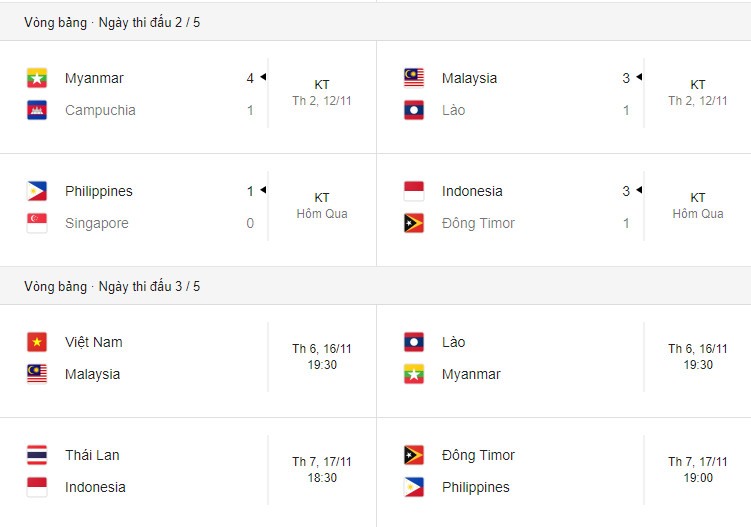Open the Thái Lan vs Indonesia match
Image resolution: width=751 pixels, height=527 pixels.
[188, 471]
